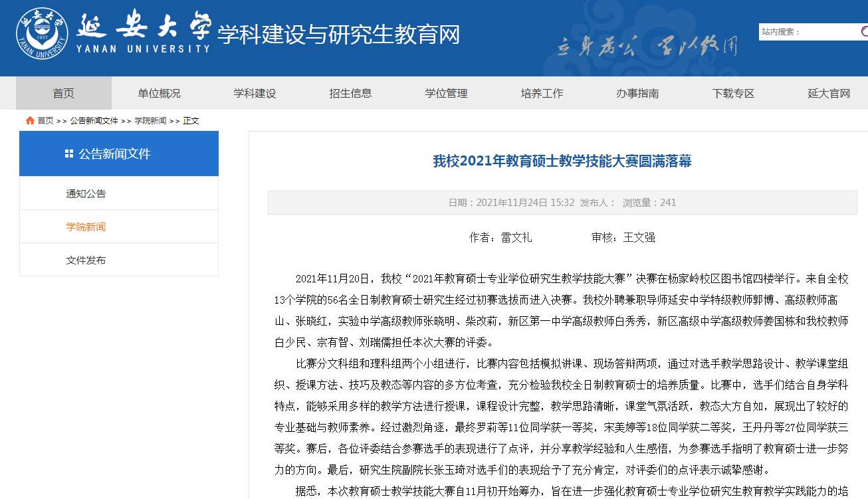Viewport: 868px width, 499px height.
Task: Open the 首页 navigation tab
Action: click(x=64, y=93)
